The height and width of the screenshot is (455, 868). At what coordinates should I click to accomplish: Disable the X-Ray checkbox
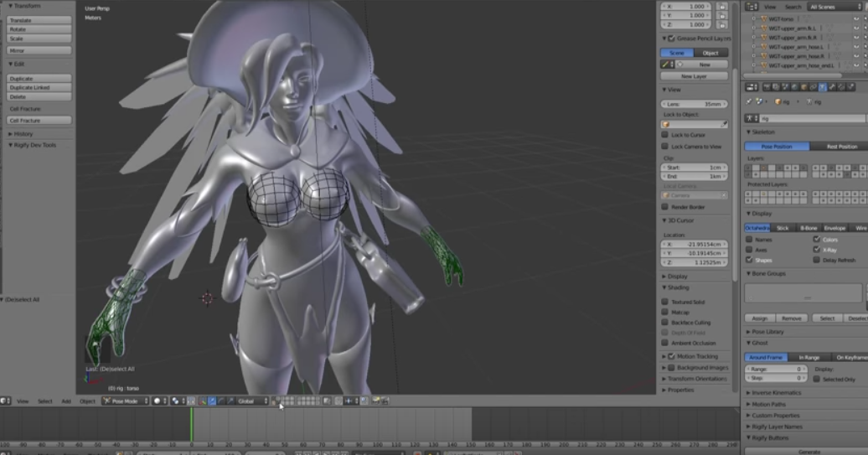(815, 250)
